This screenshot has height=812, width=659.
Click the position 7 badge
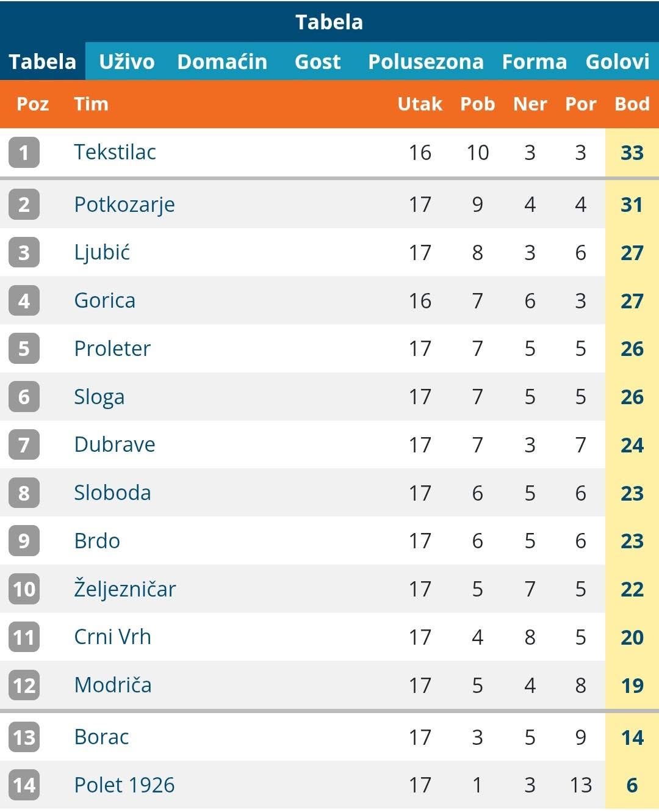pyautogui.click(x=24, y=444)
